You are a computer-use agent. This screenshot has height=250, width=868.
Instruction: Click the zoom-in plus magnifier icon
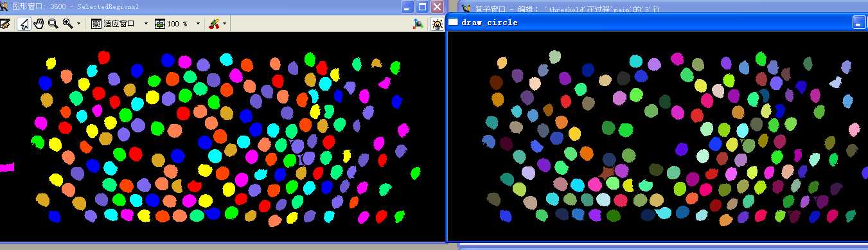pos(67,24)
